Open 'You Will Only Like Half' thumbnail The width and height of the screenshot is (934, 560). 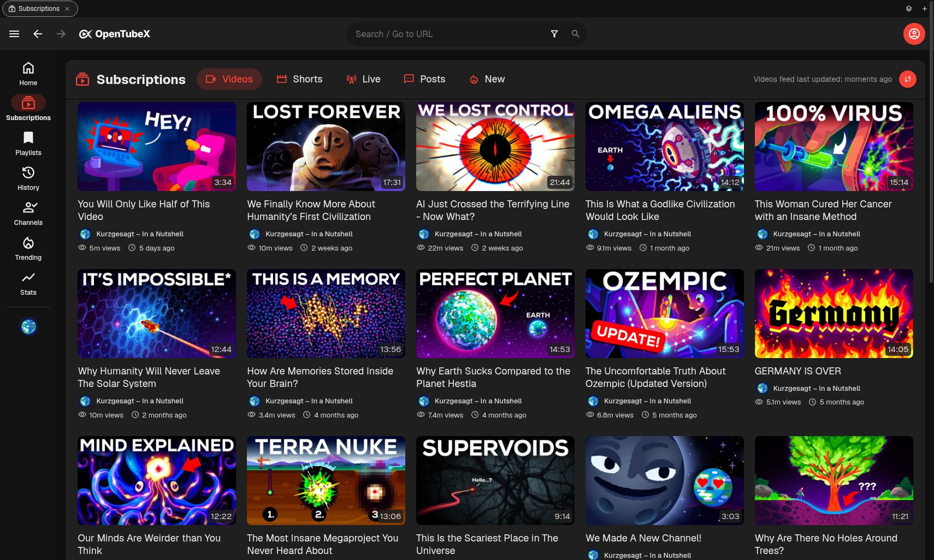click(x=157, y=146)
